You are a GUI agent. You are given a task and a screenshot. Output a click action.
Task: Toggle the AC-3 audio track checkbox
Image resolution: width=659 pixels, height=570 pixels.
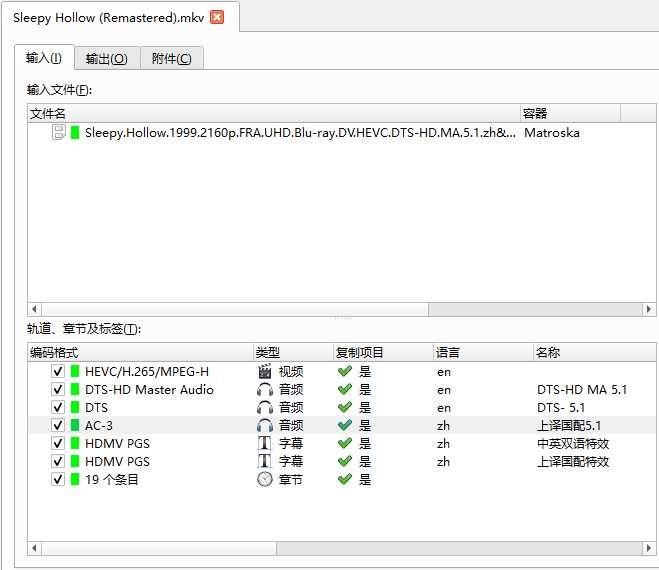(x=58, y=425)
